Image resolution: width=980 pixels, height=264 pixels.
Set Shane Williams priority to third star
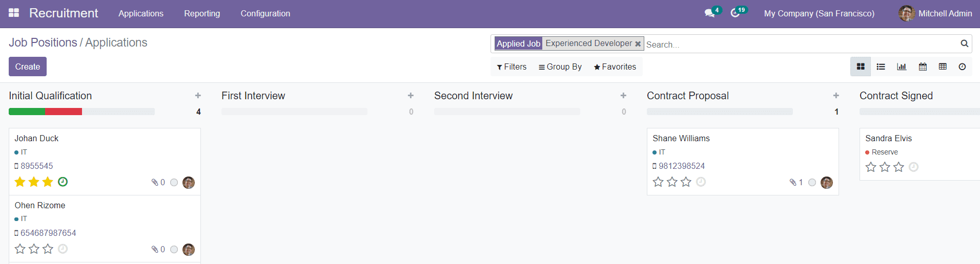tap(686, 182)
